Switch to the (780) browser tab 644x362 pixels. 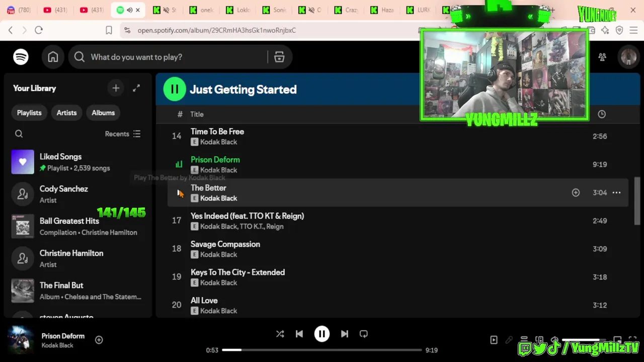(x=19, y=10)
